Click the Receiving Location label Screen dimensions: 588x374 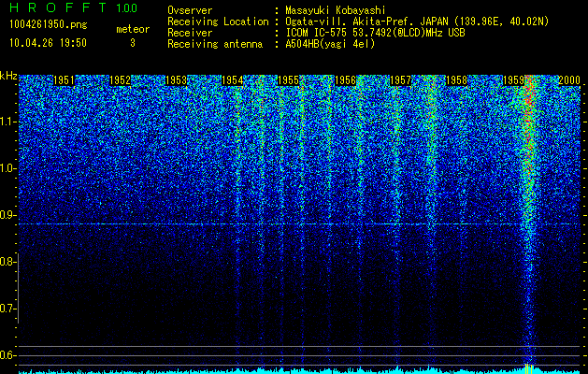218,22
